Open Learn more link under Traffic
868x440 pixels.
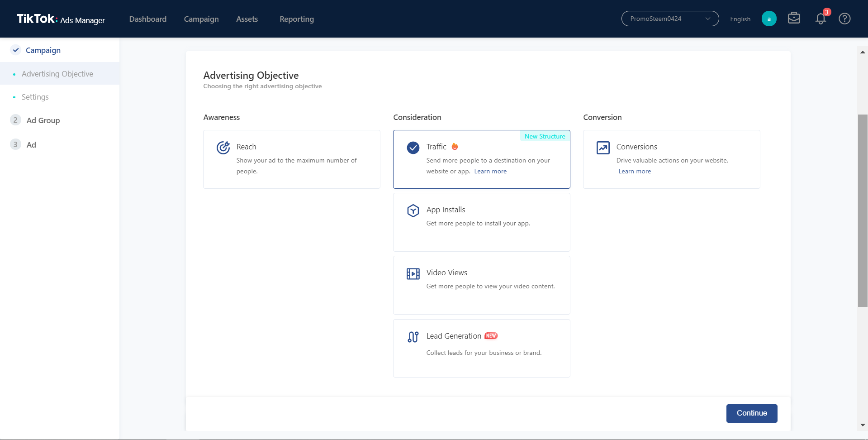pos(490,171)
